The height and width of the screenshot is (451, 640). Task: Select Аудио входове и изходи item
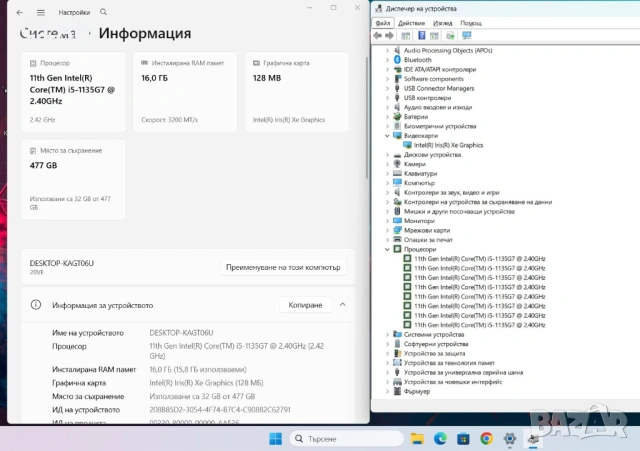point(438,107)
